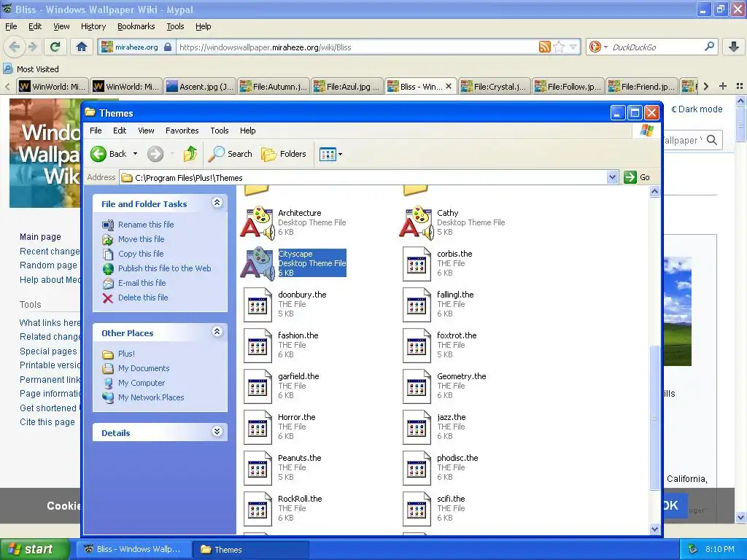The height and width of the screenshot is (560, 747).
Task: Select the foxtrot.the file icon
Action: (x=417, y=345)
